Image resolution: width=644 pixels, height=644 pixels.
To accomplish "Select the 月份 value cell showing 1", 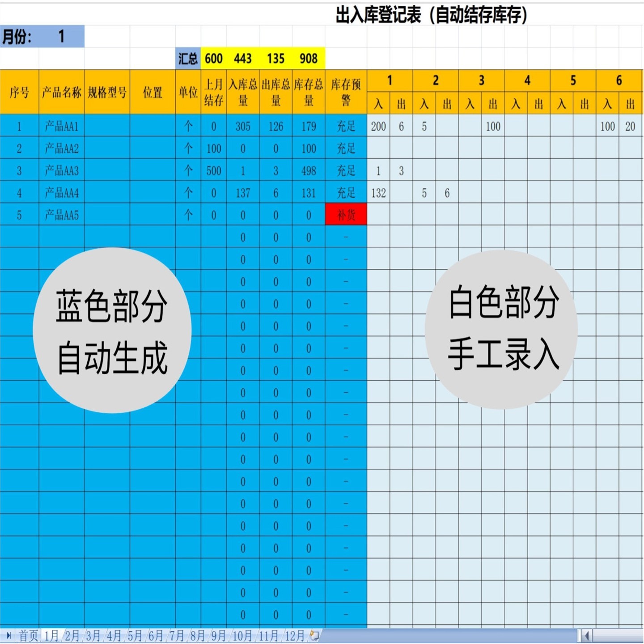I will (x=62, y=36).
